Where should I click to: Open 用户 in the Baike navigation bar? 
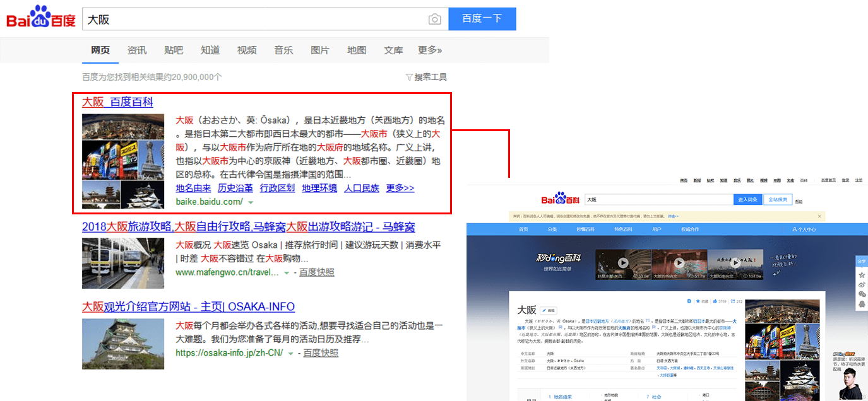point(657,230)
